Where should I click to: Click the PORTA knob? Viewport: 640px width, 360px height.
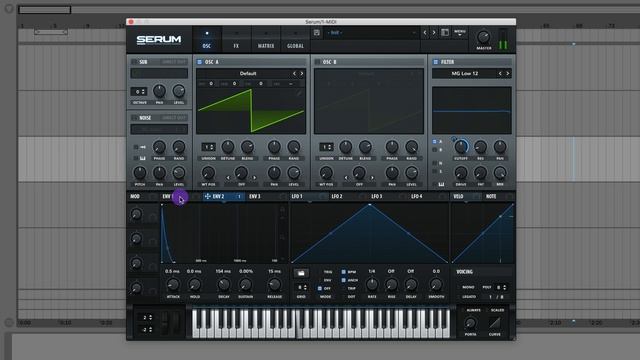pos(470,323)
